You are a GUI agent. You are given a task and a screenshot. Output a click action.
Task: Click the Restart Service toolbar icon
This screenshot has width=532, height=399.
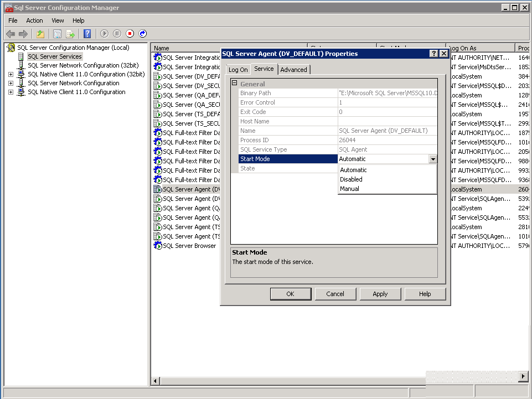pos(143,34)
